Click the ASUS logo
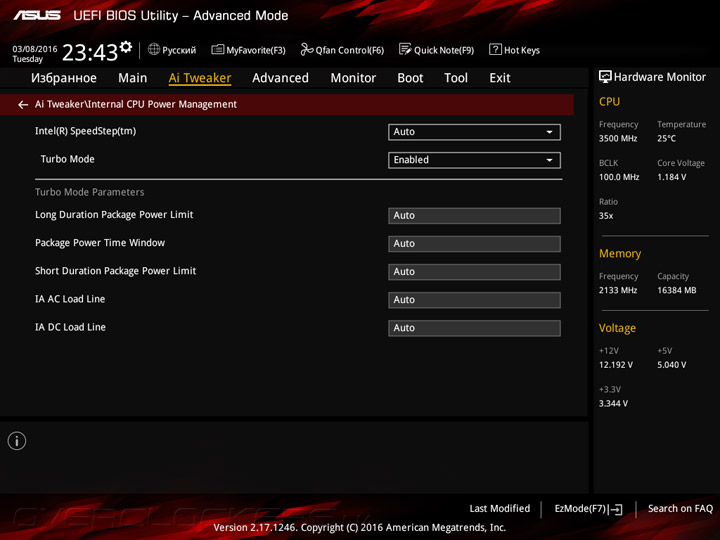The width and height of the screenshot is (720, 540). point(37,16)
